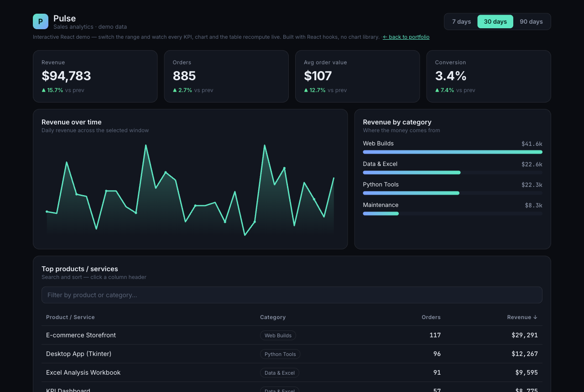Sort table by Orders column header
The width and height of the screenshot is (584, 392).
(431, 317)
